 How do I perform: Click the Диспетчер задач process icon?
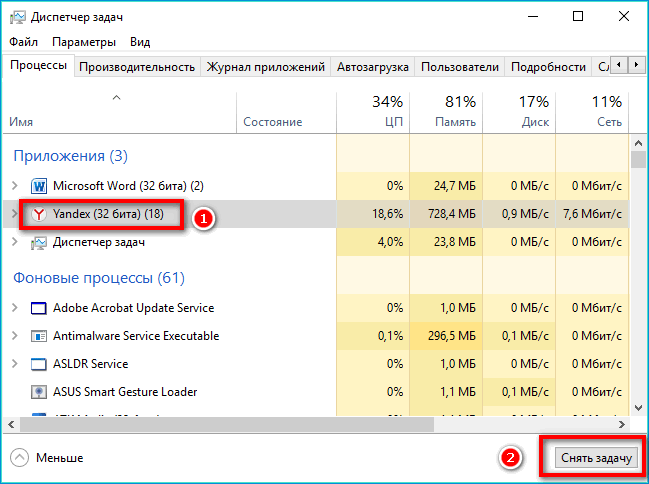[40, 242]
